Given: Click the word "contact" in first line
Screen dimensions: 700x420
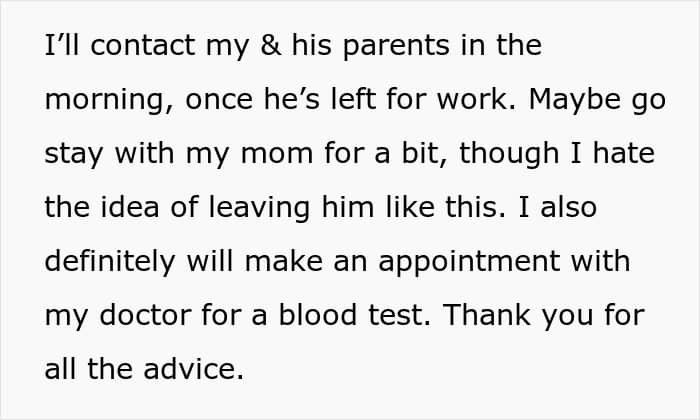Looking at the screenshot, I should (x=143, y=45).
